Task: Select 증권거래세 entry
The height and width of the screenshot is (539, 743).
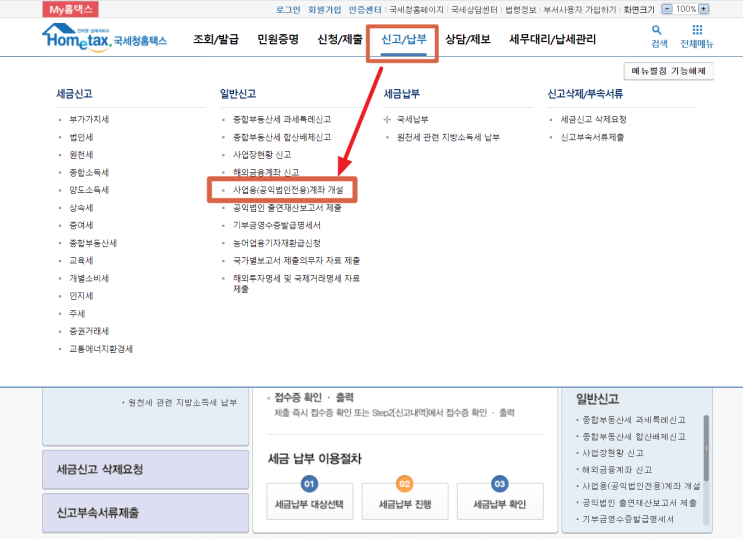Action: [89, 331]
